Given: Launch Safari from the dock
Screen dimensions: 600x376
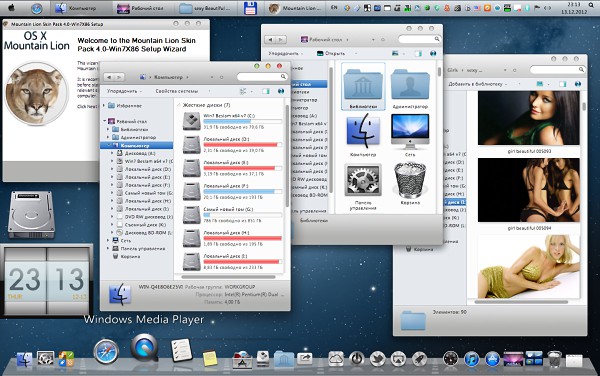Looking at the screenshot, I should [106, 351].
